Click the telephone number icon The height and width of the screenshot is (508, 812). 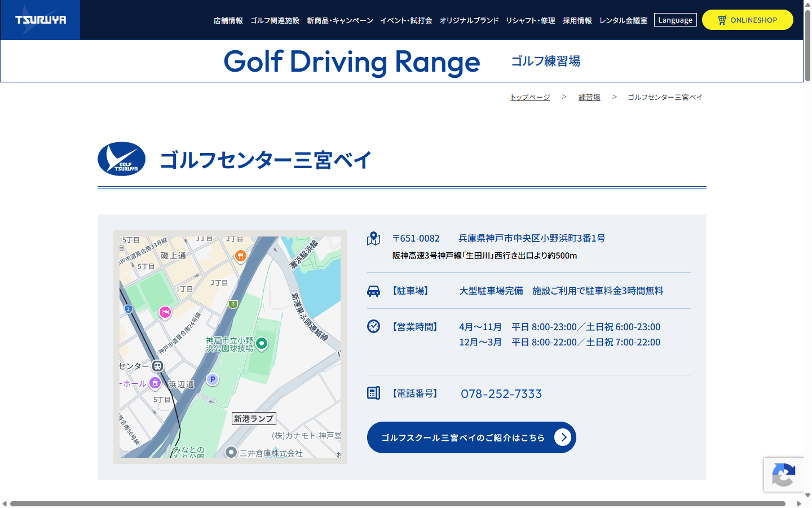(373, 393)
